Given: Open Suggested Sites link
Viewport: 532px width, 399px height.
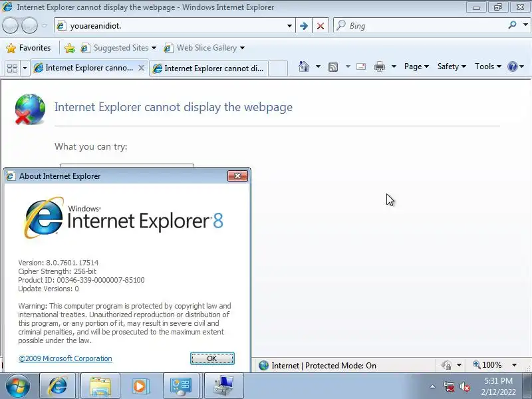Looking at the screenshot, I should (x=118, y=48).
